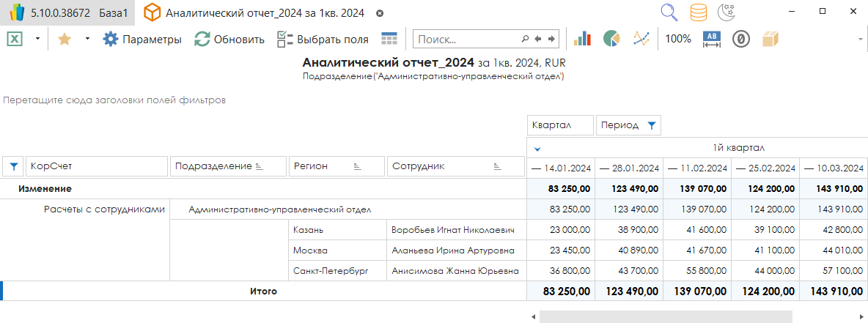Toggle the zero values display icon
This screenshot has width=868, height=323.
(741, 39)
